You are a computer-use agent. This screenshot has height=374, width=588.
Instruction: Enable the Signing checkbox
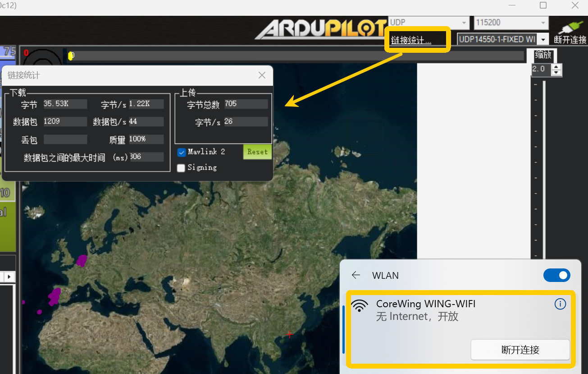tap(181, 168)
